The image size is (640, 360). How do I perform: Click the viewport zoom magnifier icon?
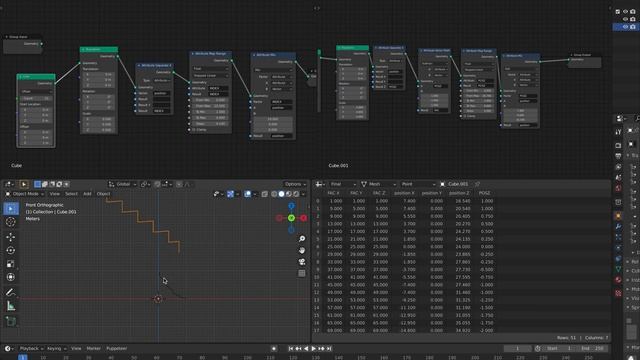click(302, 239)
